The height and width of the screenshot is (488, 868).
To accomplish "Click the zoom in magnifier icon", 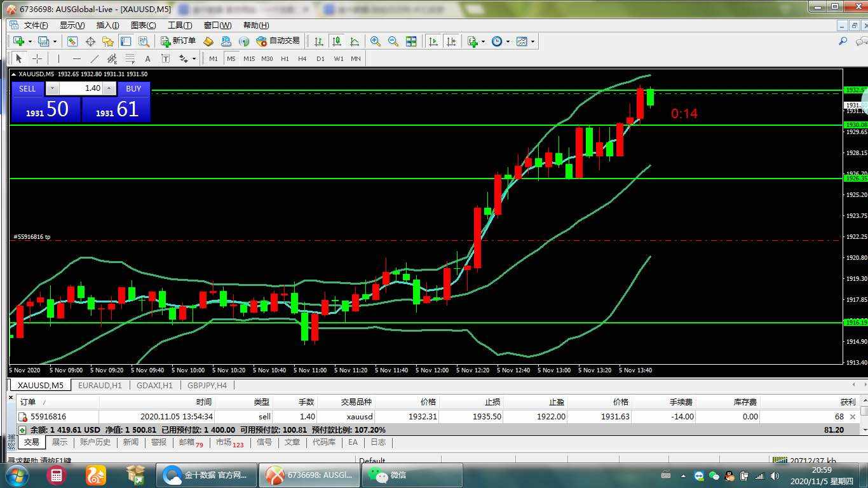I will (x=376, y=41).
